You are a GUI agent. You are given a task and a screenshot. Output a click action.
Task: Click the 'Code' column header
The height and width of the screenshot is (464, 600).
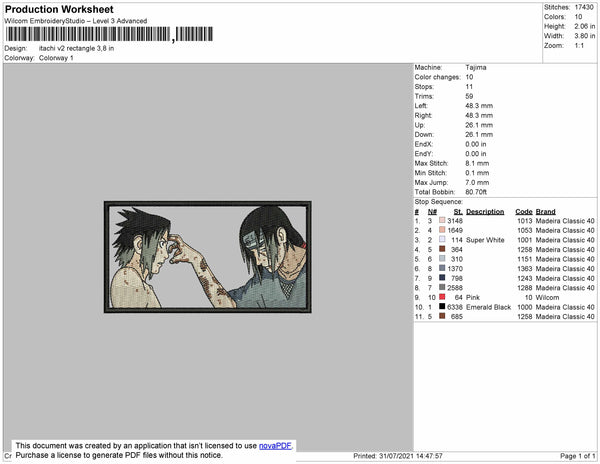click(523, 212)
